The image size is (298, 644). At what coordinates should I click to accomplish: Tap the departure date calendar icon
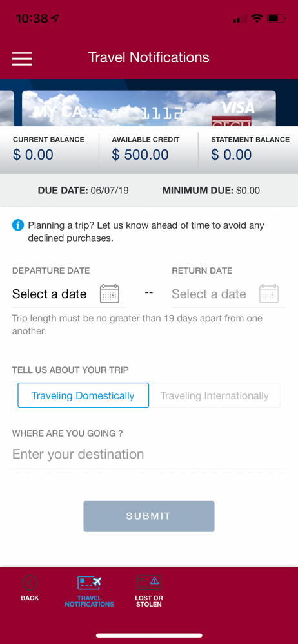click(x=110, y=294)
